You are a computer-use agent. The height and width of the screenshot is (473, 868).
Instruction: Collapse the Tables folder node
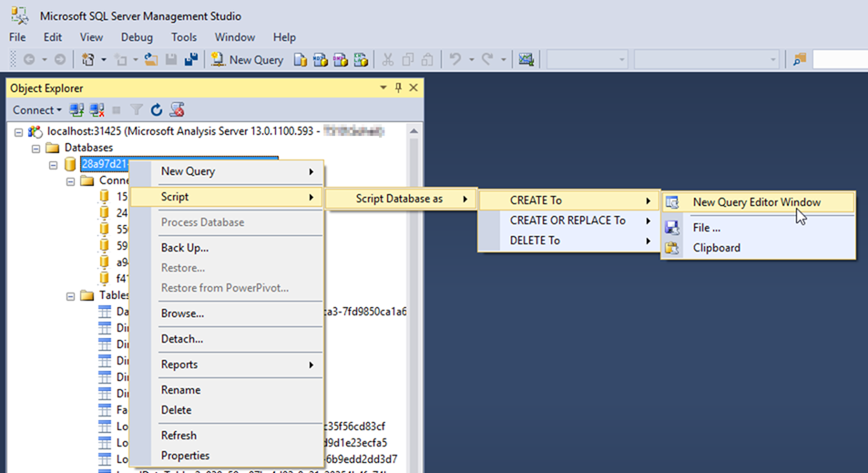click(x=70, y=296)
